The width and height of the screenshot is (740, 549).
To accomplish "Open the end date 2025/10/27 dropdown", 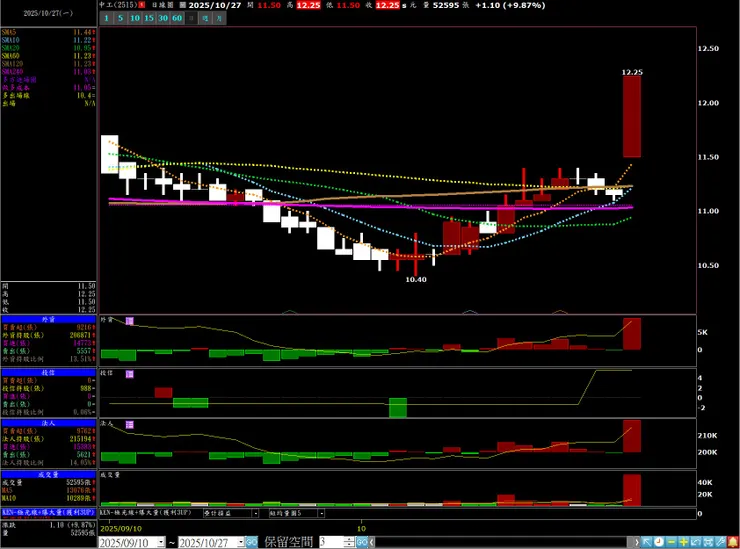I will pyautogui.click(x=241, y=542).
